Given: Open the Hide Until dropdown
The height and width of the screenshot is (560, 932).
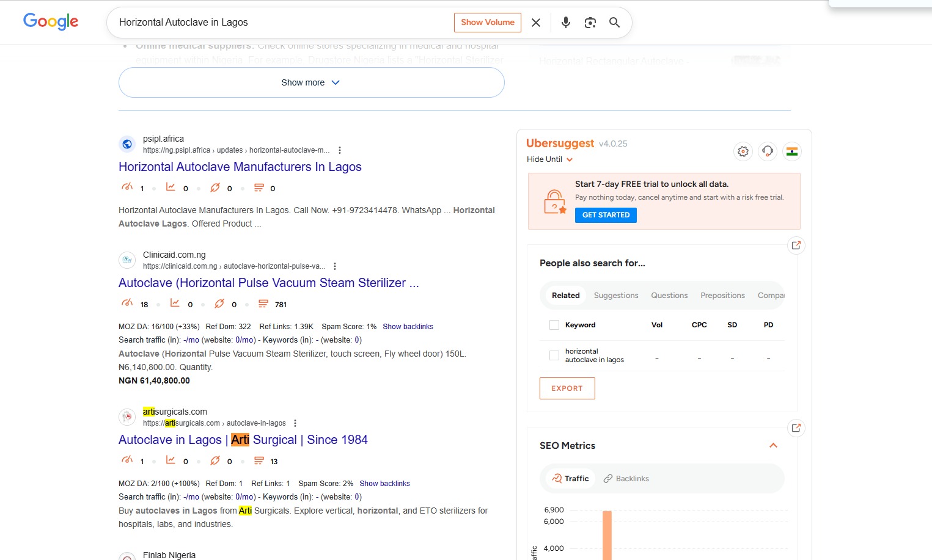Looking at the screenshot, I should pos(549,159).
